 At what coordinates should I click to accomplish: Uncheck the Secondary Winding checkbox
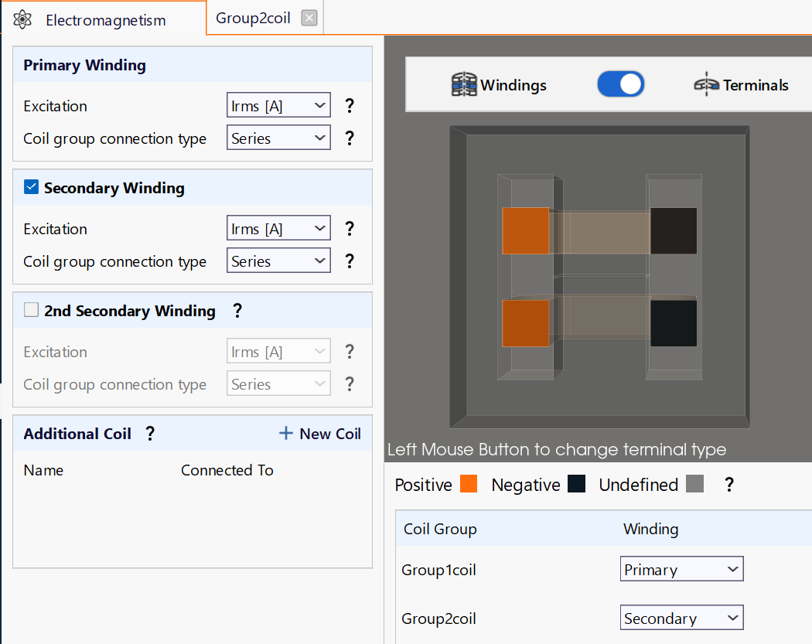tap(31, 187)
